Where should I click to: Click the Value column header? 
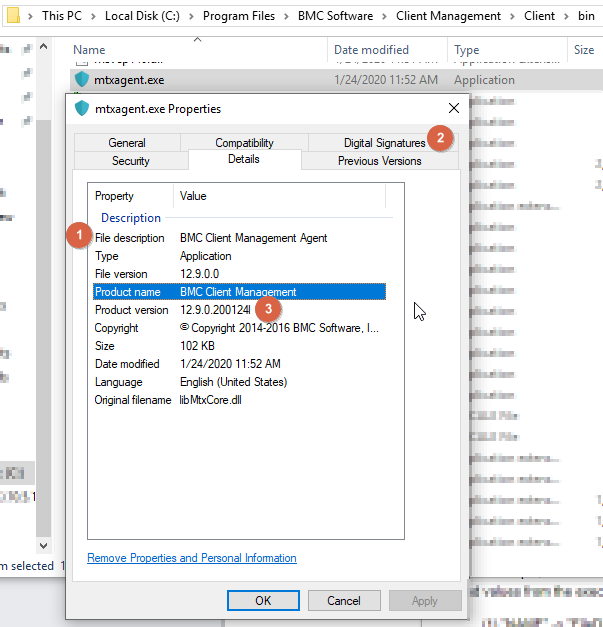(x=280, y=196)
